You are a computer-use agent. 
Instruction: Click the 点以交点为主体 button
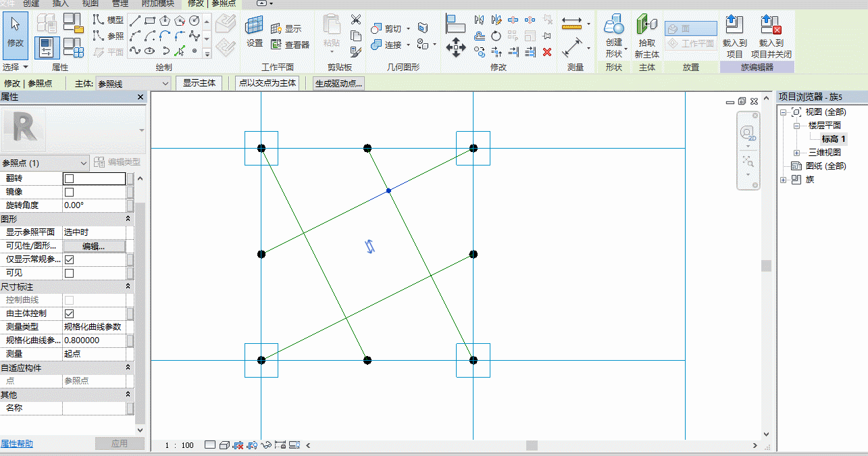[x=268, y=83]
